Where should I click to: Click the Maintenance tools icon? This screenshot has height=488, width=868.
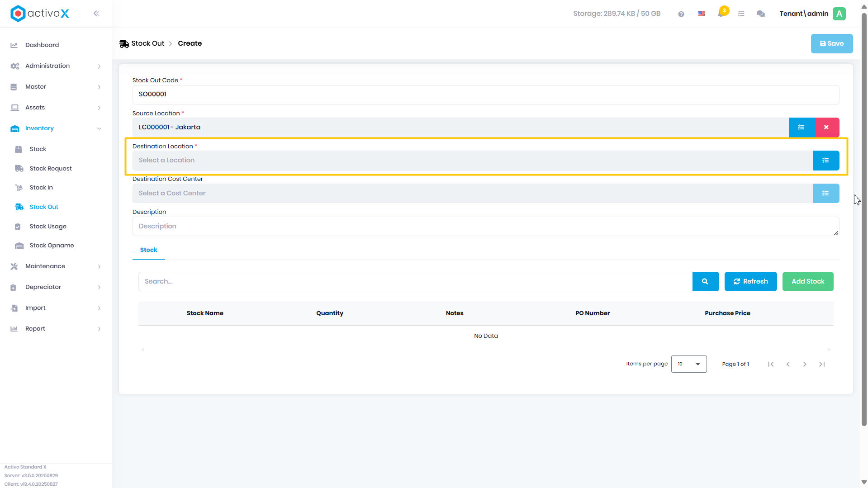click(x=14, y=266)
